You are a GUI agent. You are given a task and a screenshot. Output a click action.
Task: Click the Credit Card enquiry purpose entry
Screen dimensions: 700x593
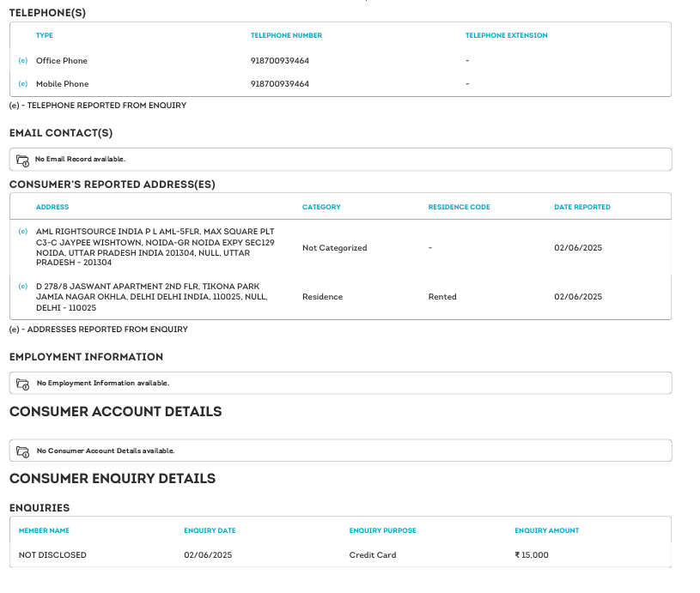373,555
